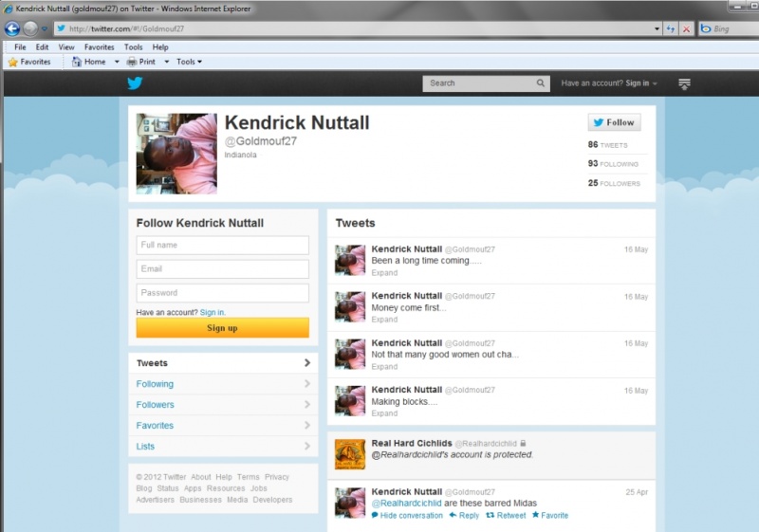Click the @Realhardcichlid mention link
The width and height of the screenshot is (759, 532).
click(x=406, y=504)
